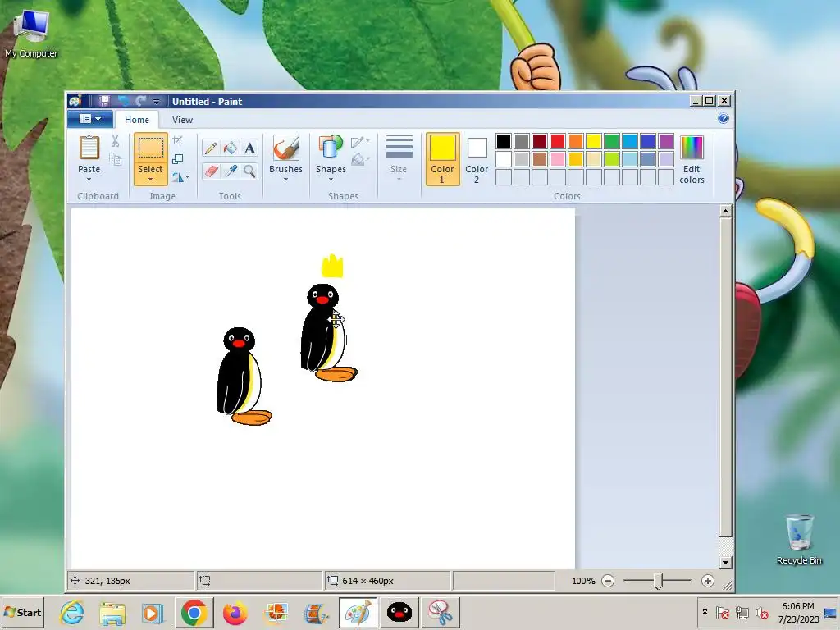Image resolution: width=840 pixels, height=630 pixels.
Task: Open the Shape outline dropdown
Action: coord(360,142)
